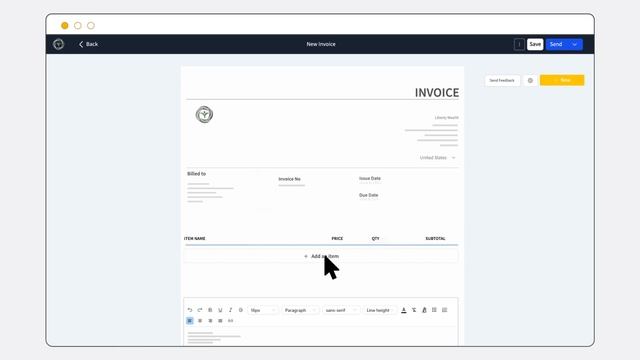
Task: Click the insert link icon
Action: click(231, 321)
